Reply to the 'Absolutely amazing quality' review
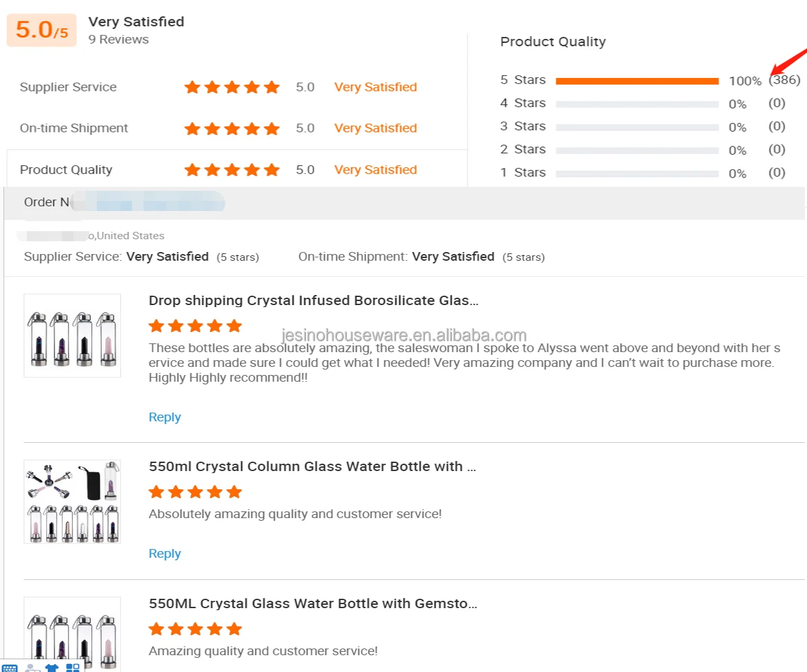The image size is (807, 672). coord(165,554)
